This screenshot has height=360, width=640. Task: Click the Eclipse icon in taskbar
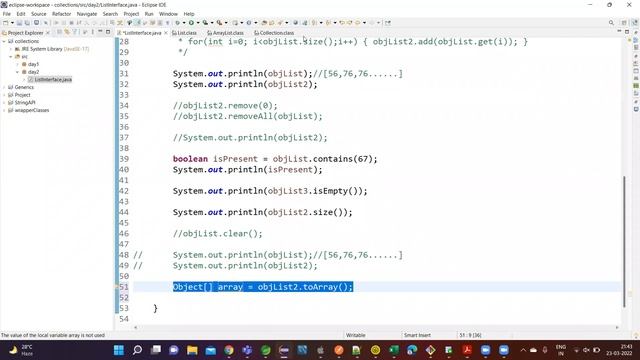(284, 350)
